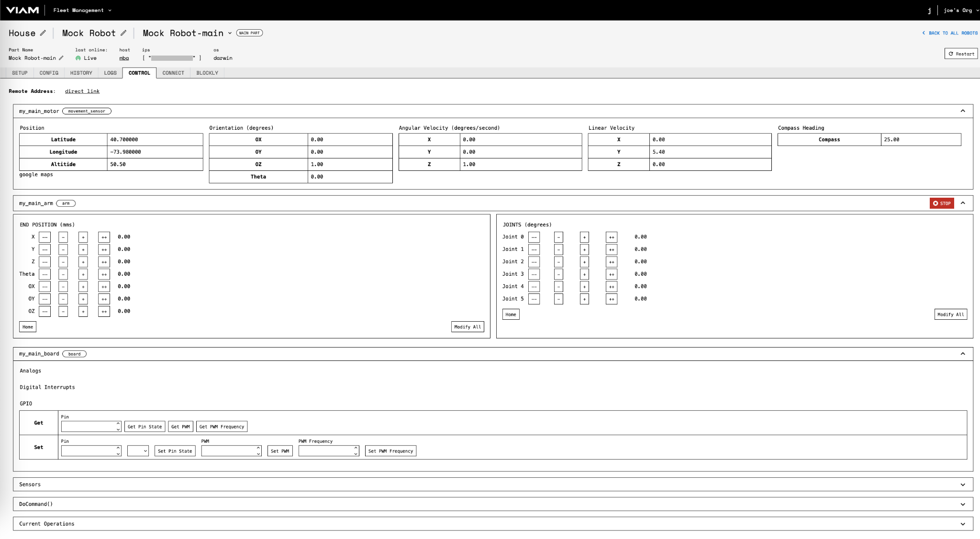The image size is (980, 539).
Task: Click the edit pencil next to House
Action: tap(44, 33)
